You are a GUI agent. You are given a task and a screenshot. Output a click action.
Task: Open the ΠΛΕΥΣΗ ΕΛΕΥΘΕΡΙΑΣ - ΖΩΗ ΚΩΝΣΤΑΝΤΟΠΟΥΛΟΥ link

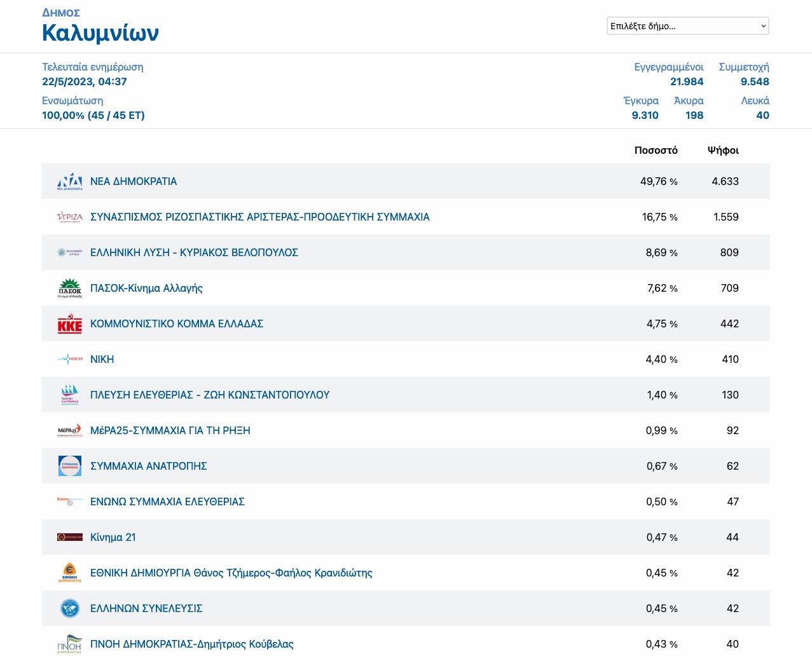click(210, 395)
